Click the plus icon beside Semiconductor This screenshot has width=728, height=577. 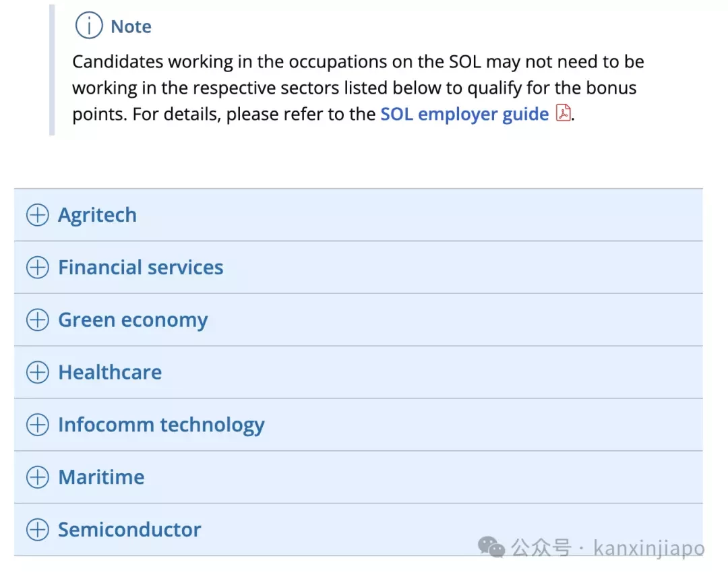coord(38,530)
